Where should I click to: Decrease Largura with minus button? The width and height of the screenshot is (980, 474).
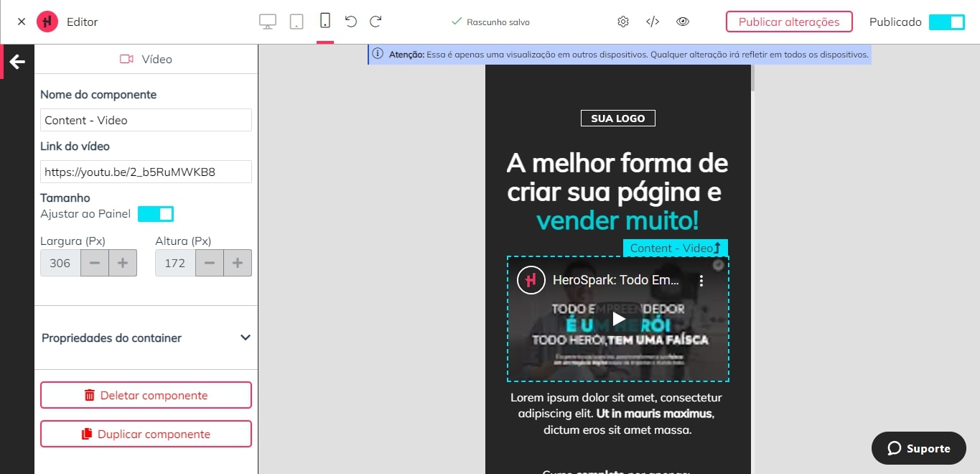94,263
